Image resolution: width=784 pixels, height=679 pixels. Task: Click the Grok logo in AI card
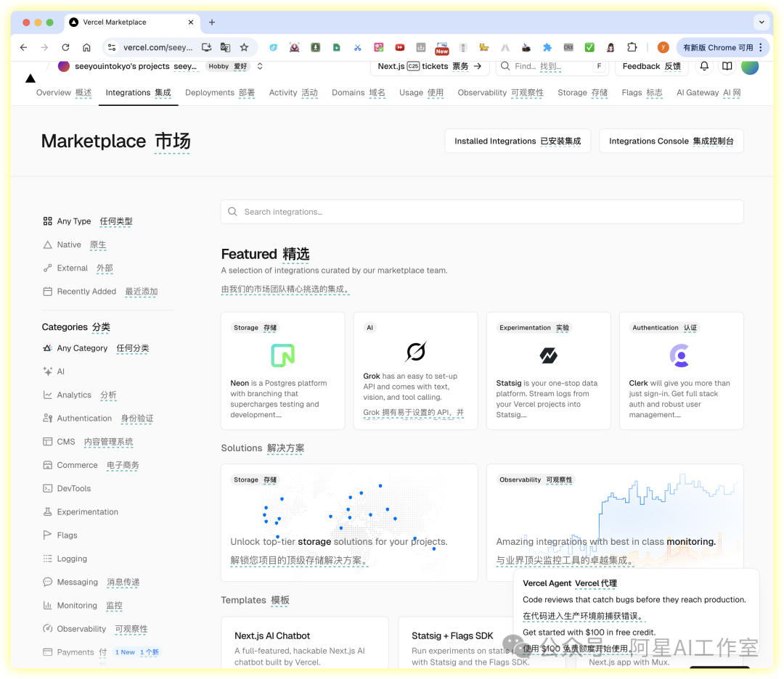tap(415, 351)
